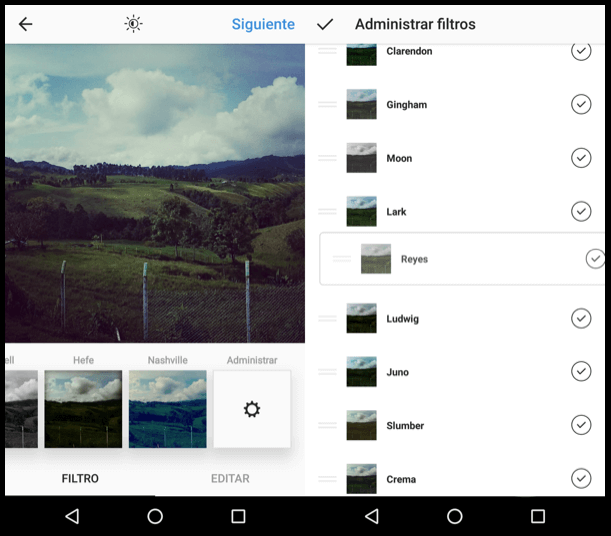Confirm filter changes with checkmark icon
This screenshot has width=611, height=536.
click(325, 25)
